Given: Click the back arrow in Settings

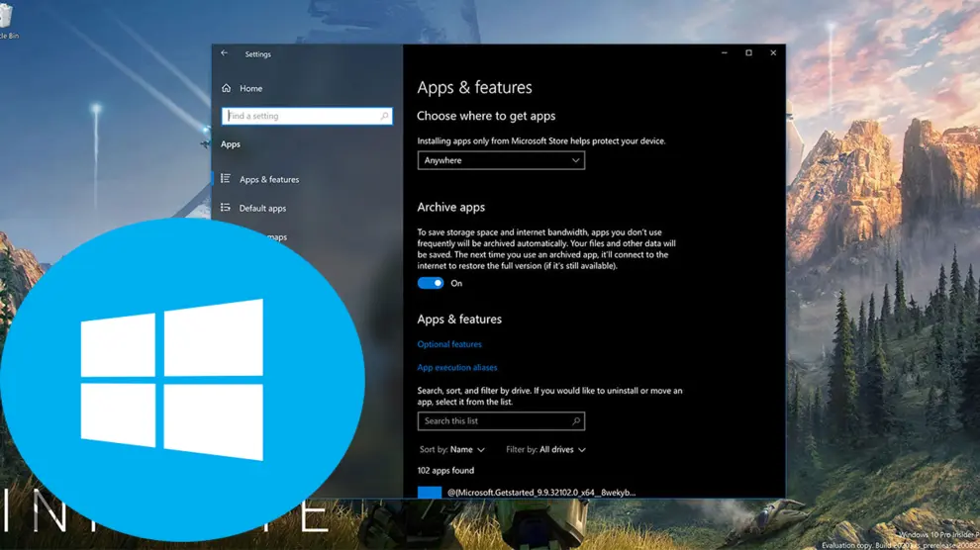Looking at the screenshot, I should [x=225, y=53].
